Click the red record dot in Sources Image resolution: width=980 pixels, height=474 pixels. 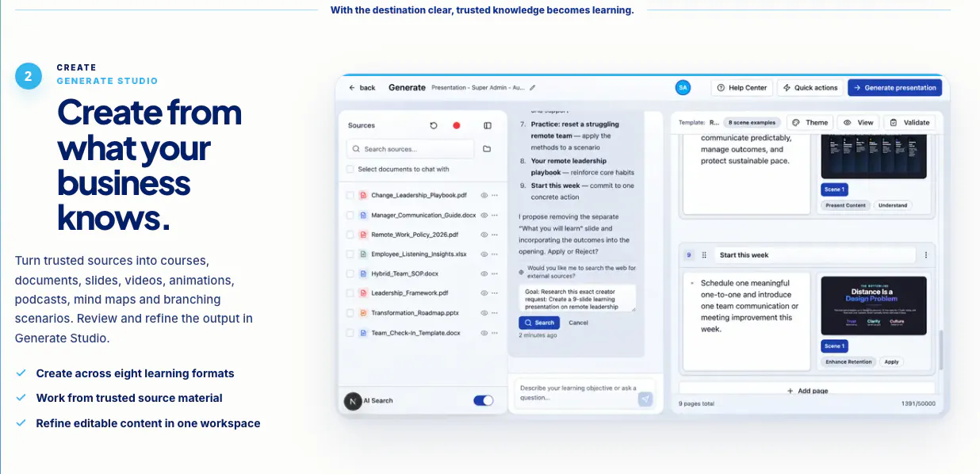(457, 125)
